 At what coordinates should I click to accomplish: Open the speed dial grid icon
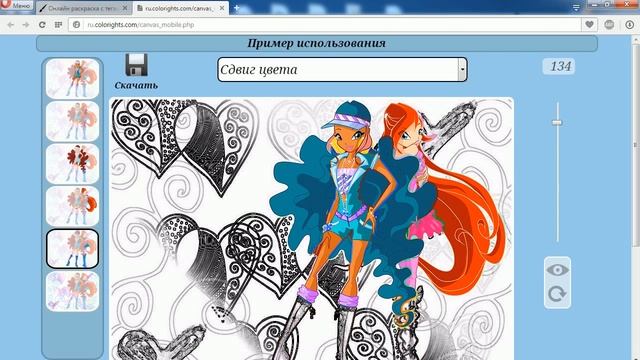[x=58, y=25]
